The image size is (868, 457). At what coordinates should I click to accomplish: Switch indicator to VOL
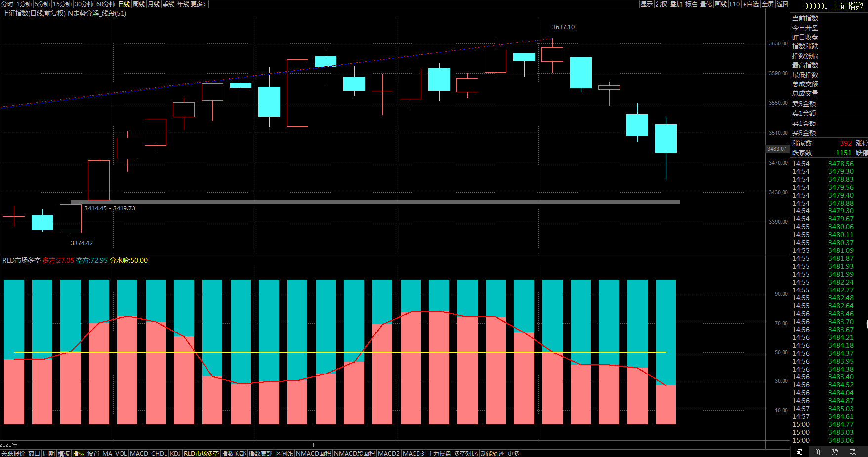(121, 453)
